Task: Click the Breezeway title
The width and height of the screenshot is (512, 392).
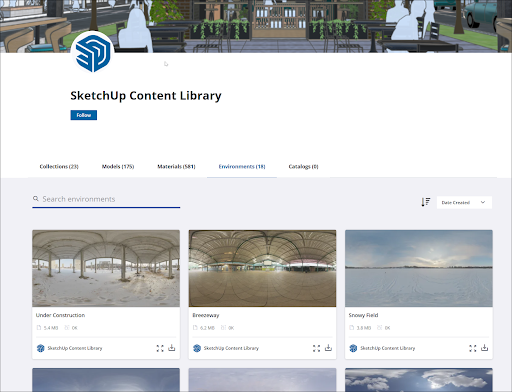Action: click(x=206, y=315)
